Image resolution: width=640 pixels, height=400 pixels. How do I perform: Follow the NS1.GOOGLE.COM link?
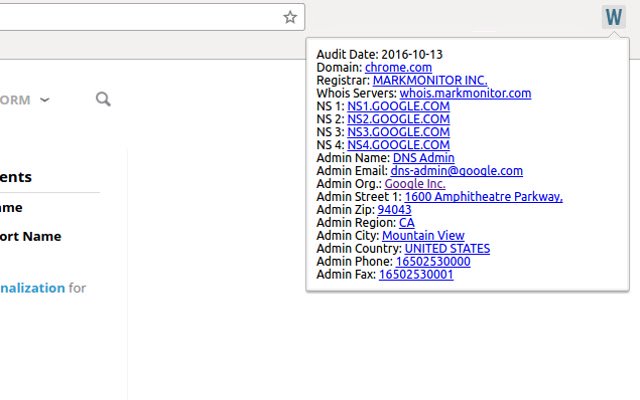(398, 106)
